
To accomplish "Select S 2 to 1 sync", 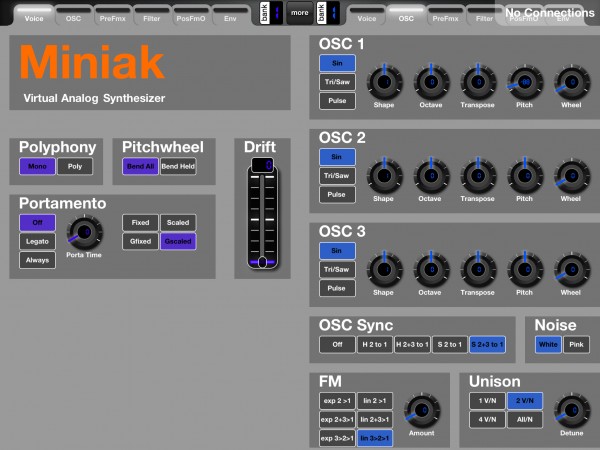I will tap(450, 344).
